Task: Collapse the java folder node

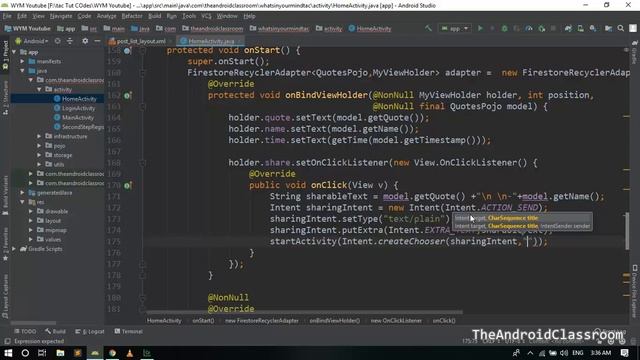Action: (x=22, y=71)
